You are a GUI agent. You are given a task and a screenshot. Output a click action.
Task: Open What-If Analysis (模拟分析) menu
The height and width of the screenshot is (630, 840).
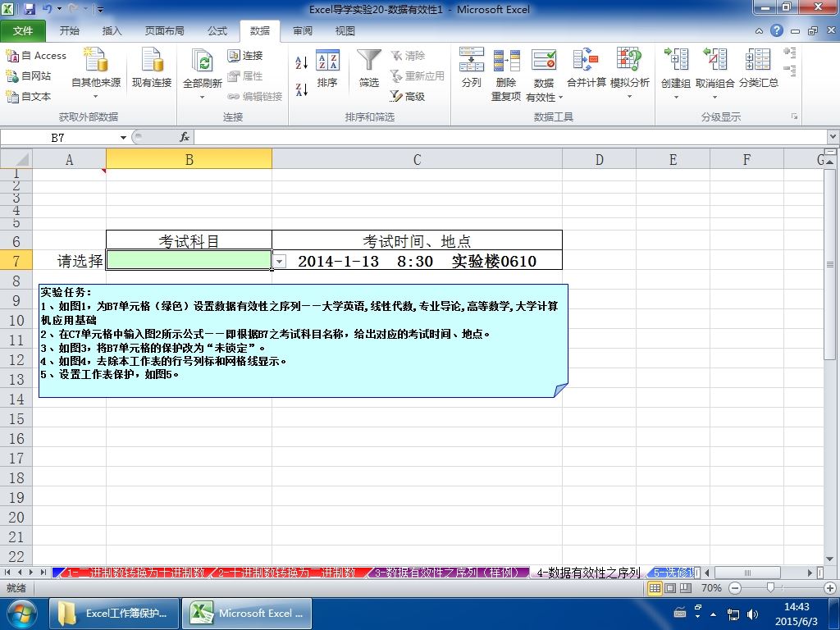pos(629,73)
